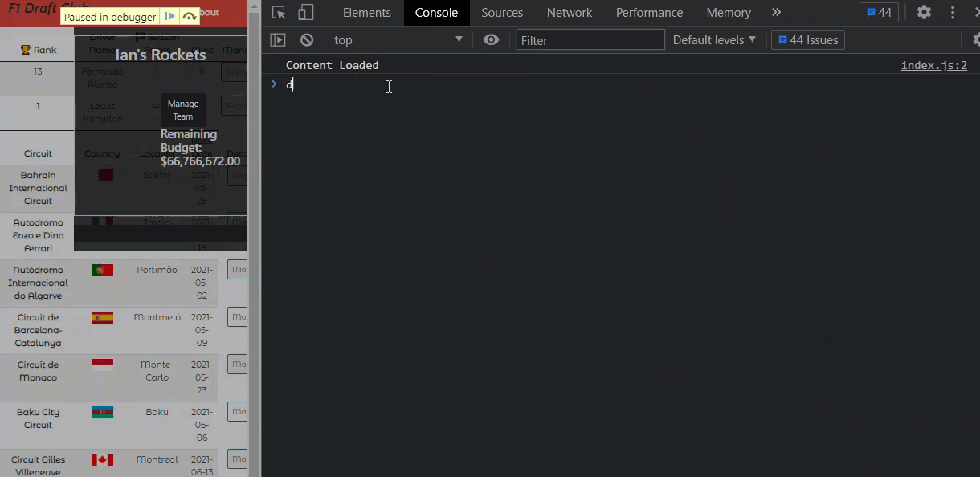The height and width of the screenshot is (477, 980).
Task: Click the Canada flag icon
Action: point(102,459)
